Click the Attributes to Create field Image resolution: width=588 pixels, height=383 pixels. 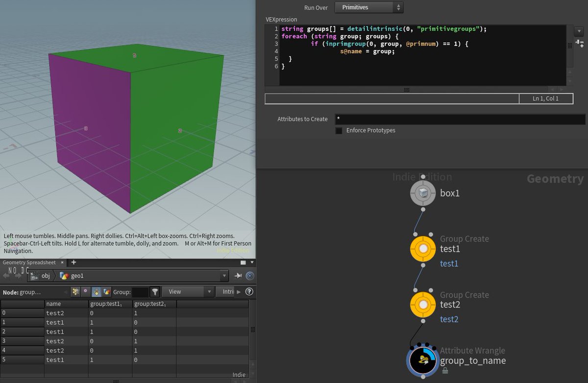tap(460, 119)
